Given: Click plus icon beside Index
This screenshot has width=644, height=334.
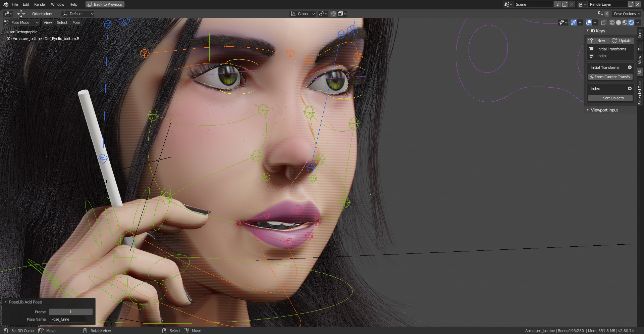Looking at the screenshot, I should [630, 89].
